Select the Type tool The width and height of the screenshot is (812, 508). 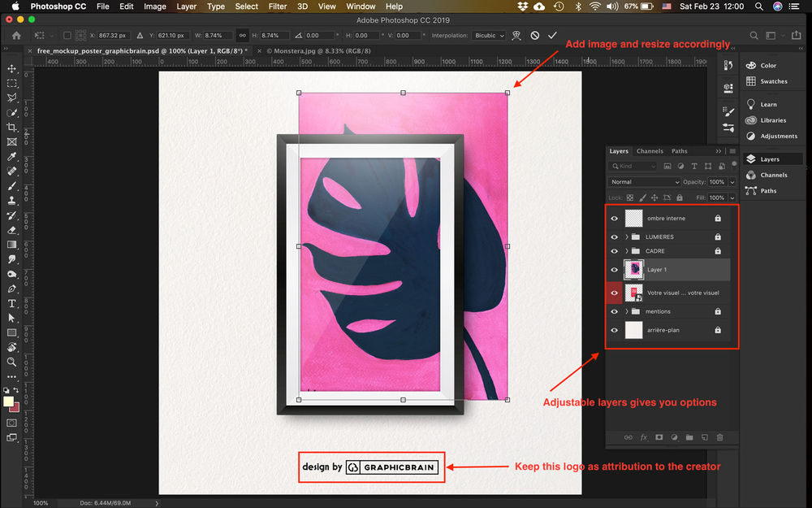point(11,303)
